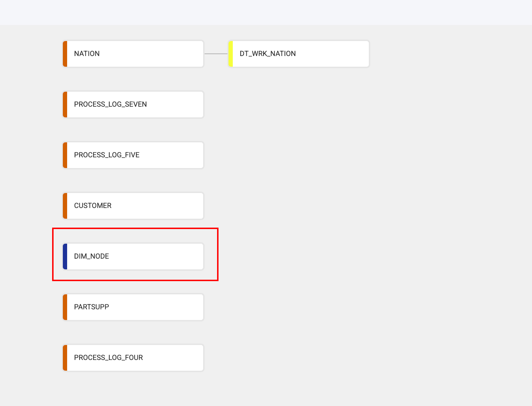Click the orange stripe on CUSTOMER node
This screenshot has width=532, height=406.
point(65,206)
